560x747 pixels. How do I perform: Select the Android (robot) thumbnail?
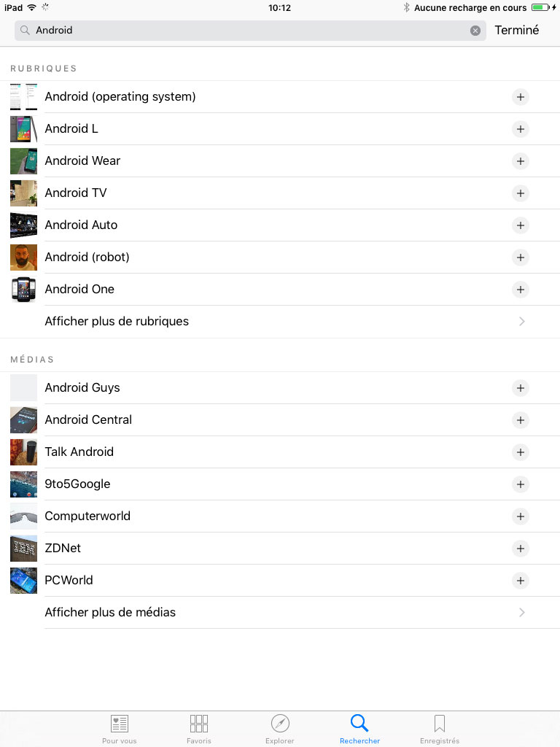[24, 258]
